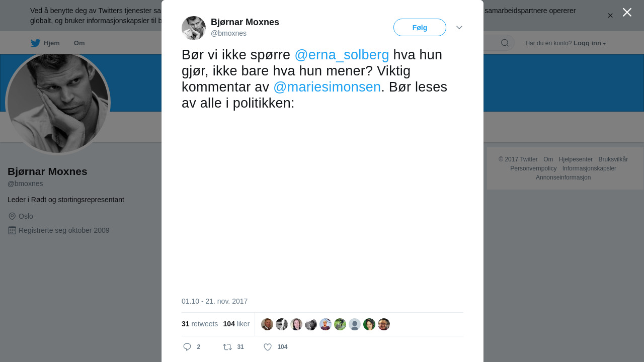Like the tweet with the heart icon
644x362 pixels.
(268, 347)
